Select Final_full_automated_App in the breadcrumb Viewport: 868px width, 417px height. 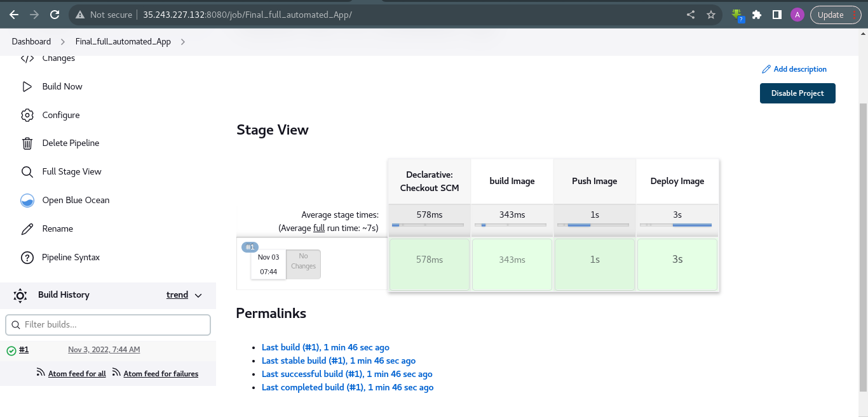(122, 41)
